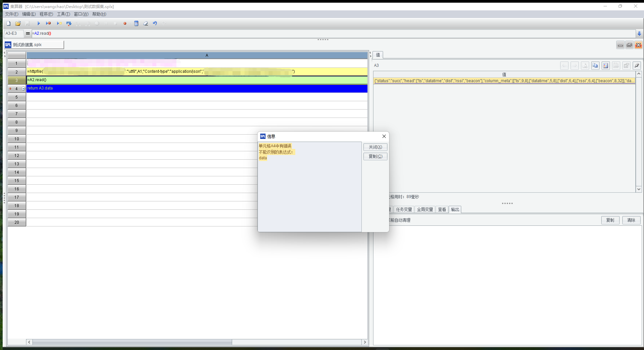644x350 pixels.
Task: Open a file with the folder icon
Action: tap(18, 23)
